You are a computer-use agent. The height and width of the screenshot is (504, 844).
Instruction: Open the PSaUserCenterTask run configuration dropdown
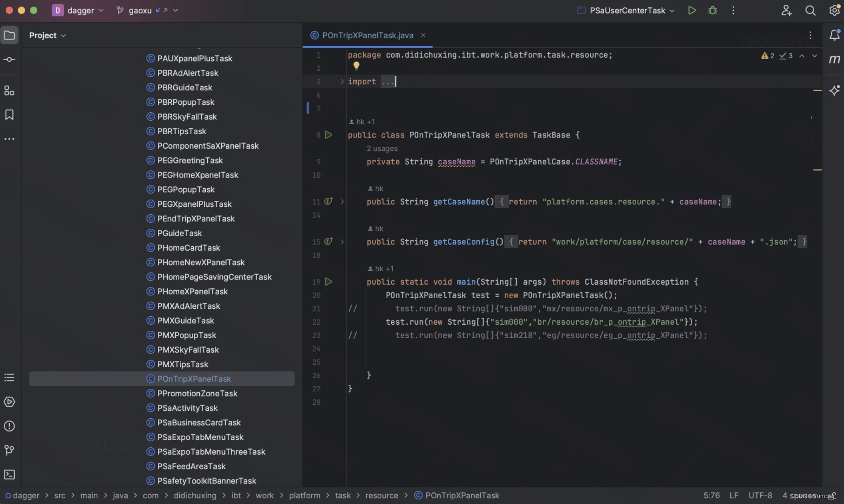click(627, 10)
